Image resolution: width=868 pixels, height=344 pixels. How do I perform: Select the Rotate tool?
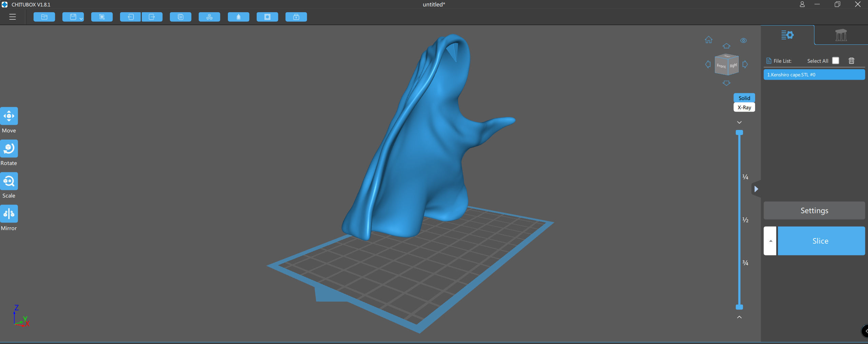click(x=9, y=149)
